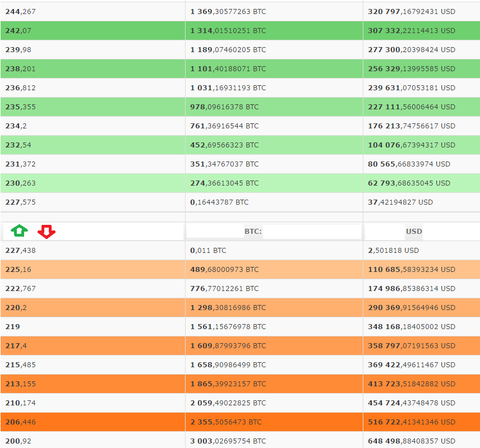The width and height of the screenshot is (480, 448).
Task: Click the 110 685,58393234 USD total
Action: click(412, 270)
